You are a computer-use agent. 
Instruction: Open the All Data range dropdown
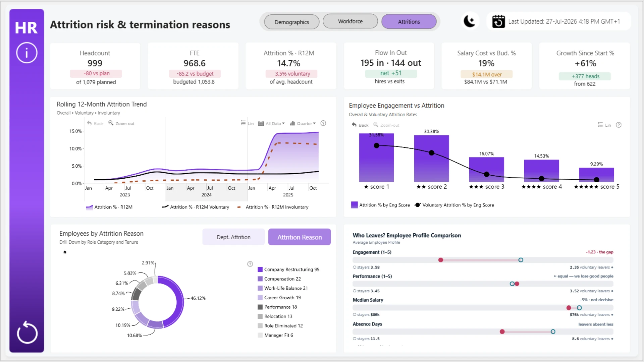point(271,123)
